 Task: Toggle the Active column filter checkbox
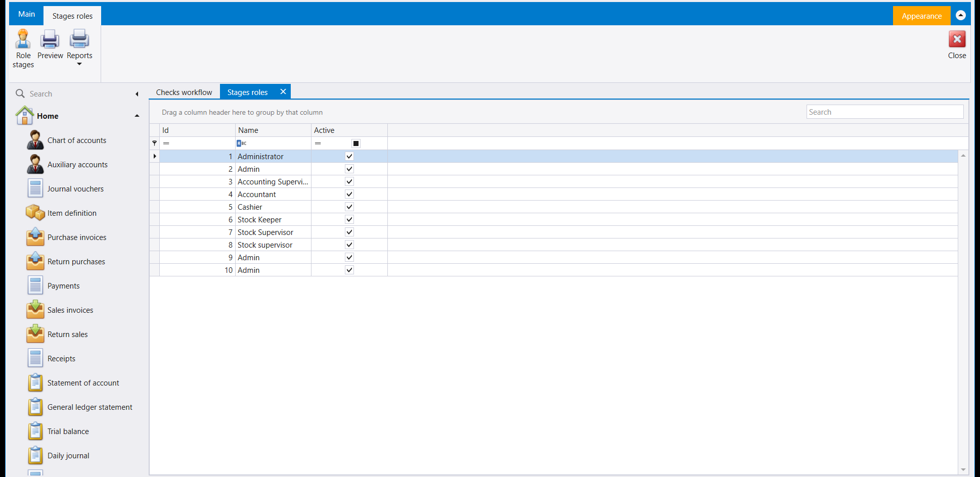356,144
